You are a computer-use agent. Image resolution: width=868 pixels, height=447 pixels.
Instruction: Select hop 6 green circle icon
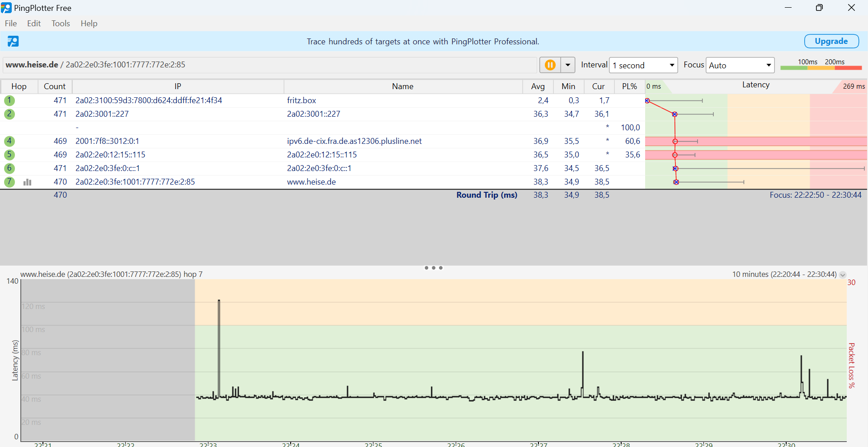[9, 168]
